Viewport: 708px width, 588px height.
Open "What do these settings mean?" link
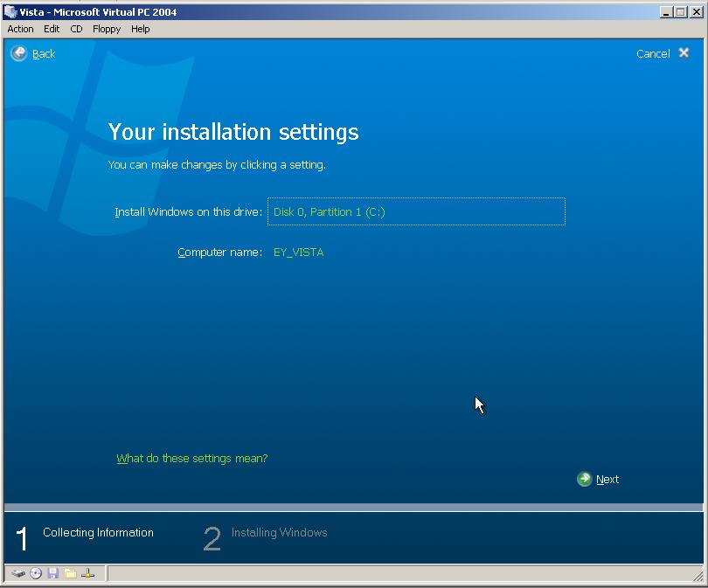(192, 459)
